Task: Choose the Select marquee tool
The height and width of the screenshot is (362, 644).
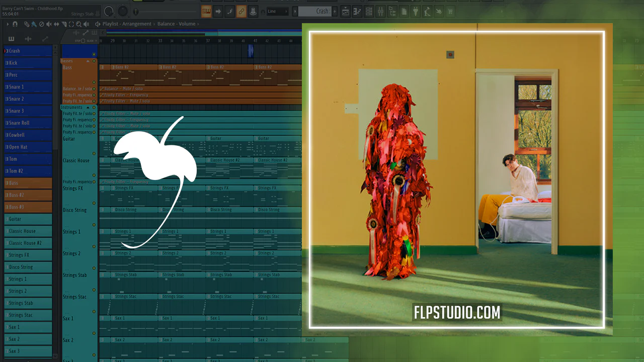Action: coord(71,24)
